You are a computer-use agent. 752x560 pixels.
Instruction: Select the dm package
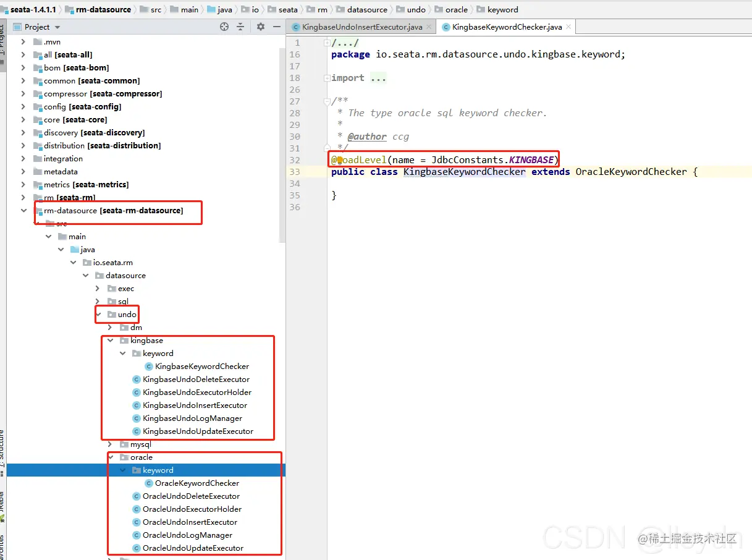click(x=136, y=328)
